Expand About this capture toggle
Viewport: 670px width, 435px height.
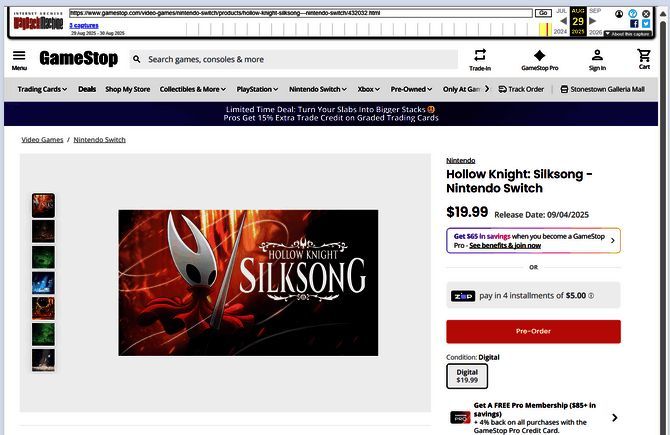click(628, 34)
